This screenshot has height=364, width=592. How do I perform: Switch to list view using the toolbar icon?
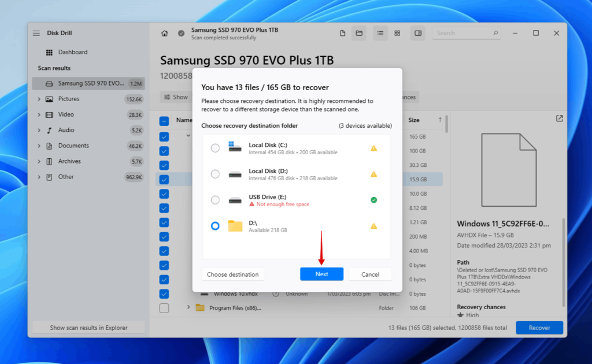click(380, 33)
